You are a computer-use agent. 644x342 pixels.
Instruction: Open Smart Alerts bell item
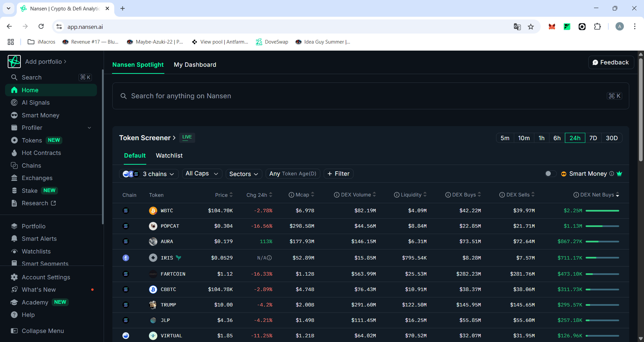(x=39, y=239)
